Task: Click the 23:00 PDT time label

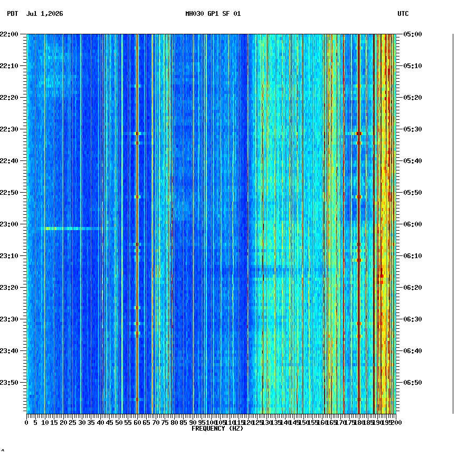Action: [x=9, y=224]
